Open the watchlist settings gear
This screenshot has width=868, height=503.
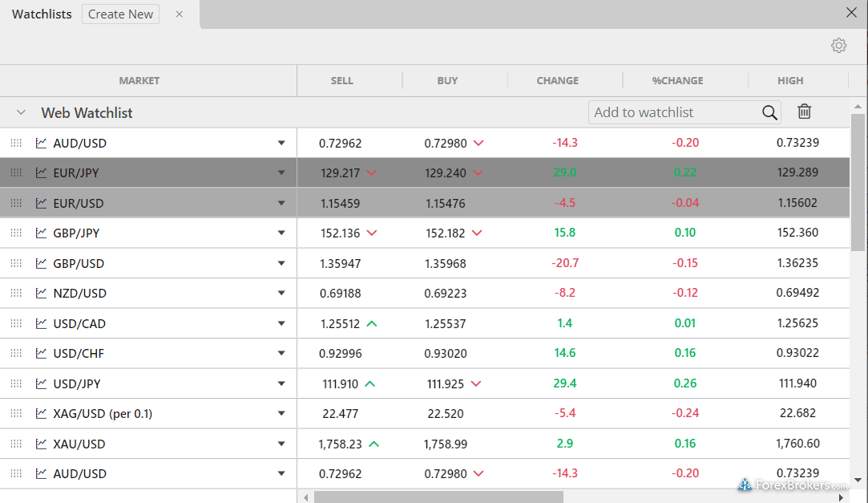pos(838,46)
